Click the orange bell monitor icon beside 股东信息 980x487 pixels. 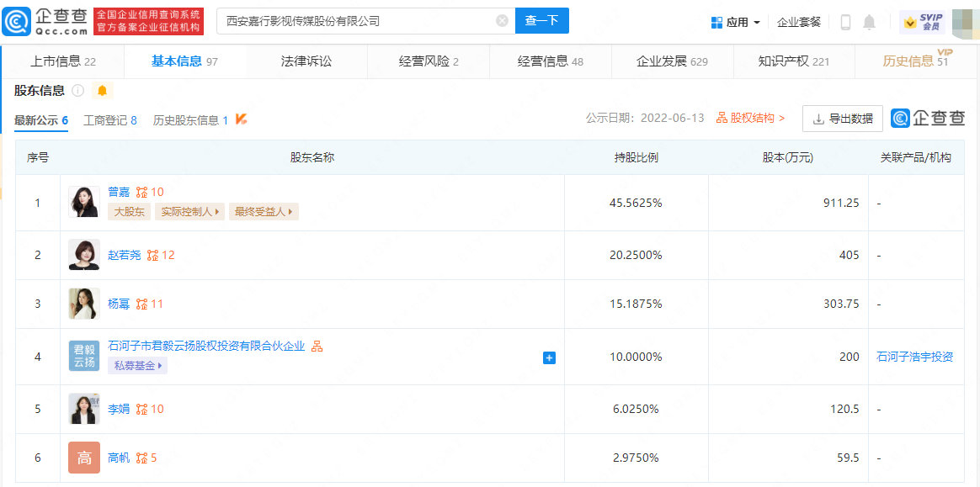pyautogui.click(x=103, y=90)
